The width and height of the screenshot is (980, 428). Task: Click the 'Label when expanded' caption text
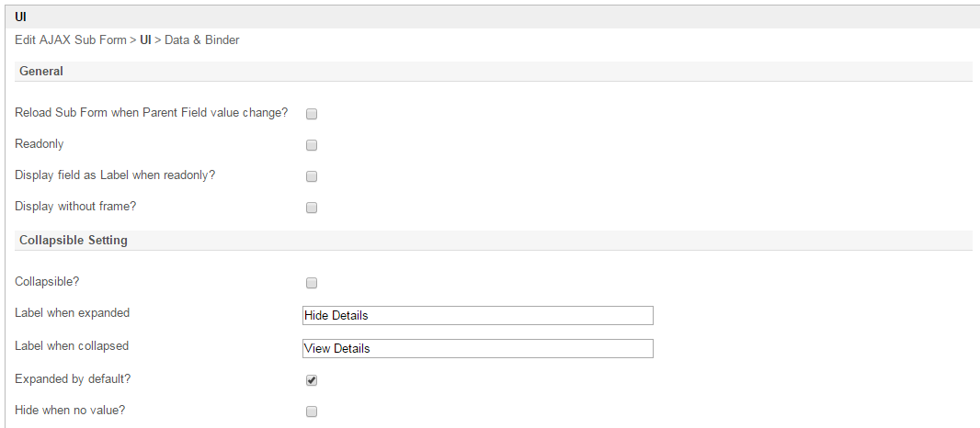pos(73,312)
